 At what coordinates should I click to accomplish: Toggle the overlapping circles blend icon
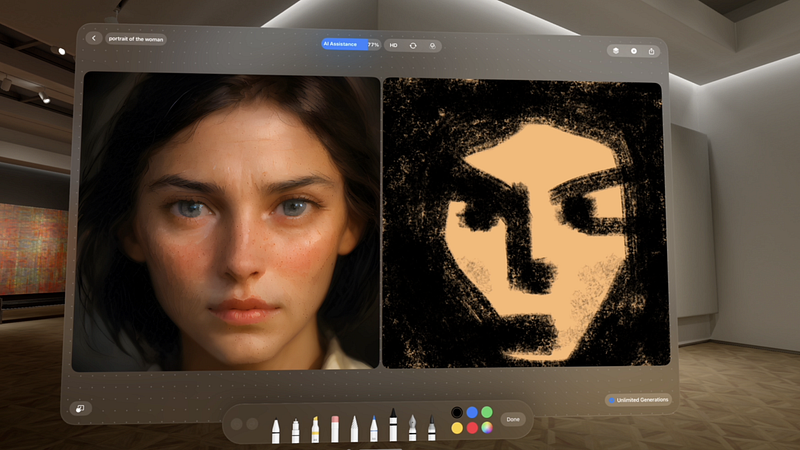(x=432, y=46)
